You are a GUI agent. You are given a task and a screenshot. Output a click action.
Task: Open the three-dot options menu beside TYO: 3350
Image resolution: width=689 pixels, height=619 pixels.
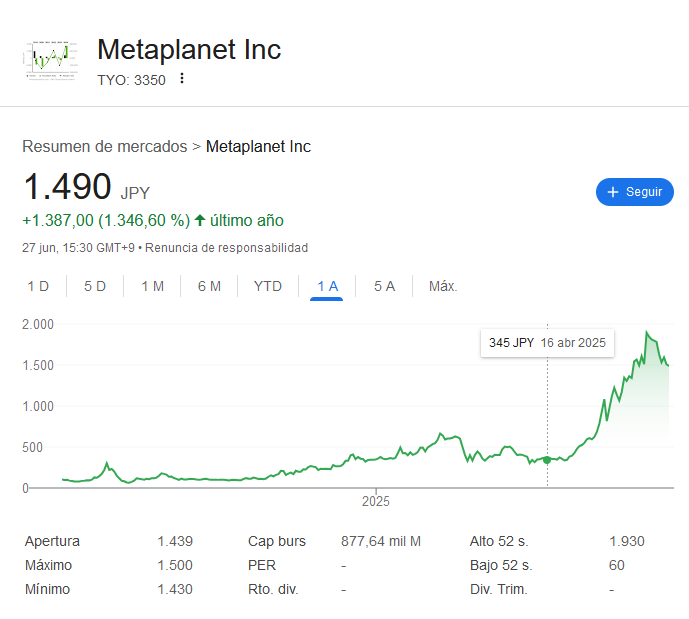coord(182,79)
